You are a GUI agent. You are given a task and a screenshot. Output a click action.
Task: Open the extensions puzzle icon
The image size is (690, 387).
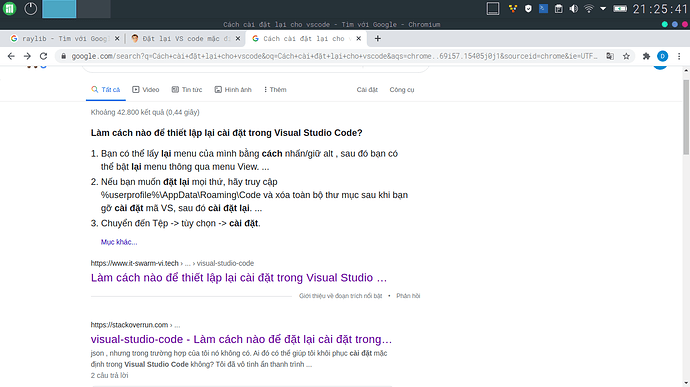646,56
